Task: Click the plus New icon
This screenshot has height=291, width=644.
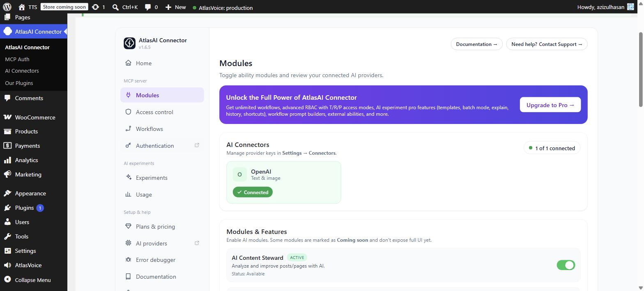Action: pyautogui.click(x=168, y=7)
